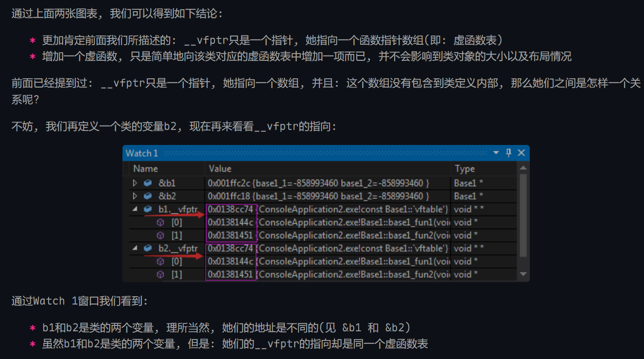Click the purple cube icon of [0] under b2.__vfptr
Image resolution: width=644 pixels, height=359 pixels.
160,261
